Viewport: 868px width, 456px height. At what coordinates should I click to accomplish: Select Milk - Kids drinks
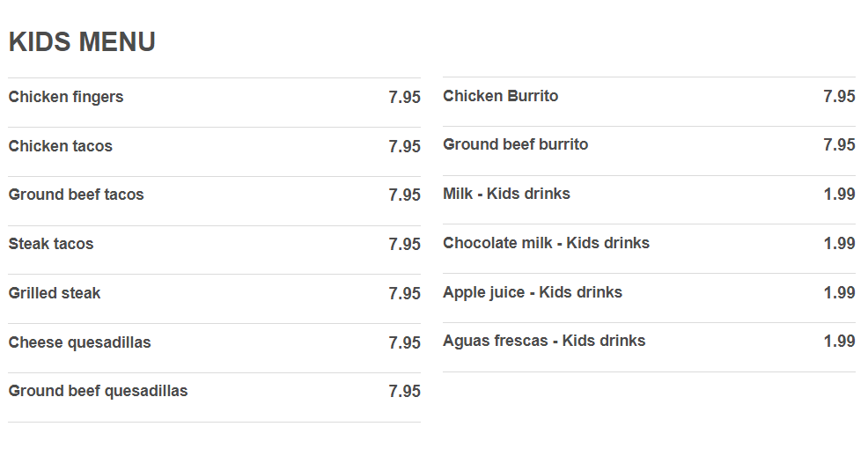(x=506, y=194)
